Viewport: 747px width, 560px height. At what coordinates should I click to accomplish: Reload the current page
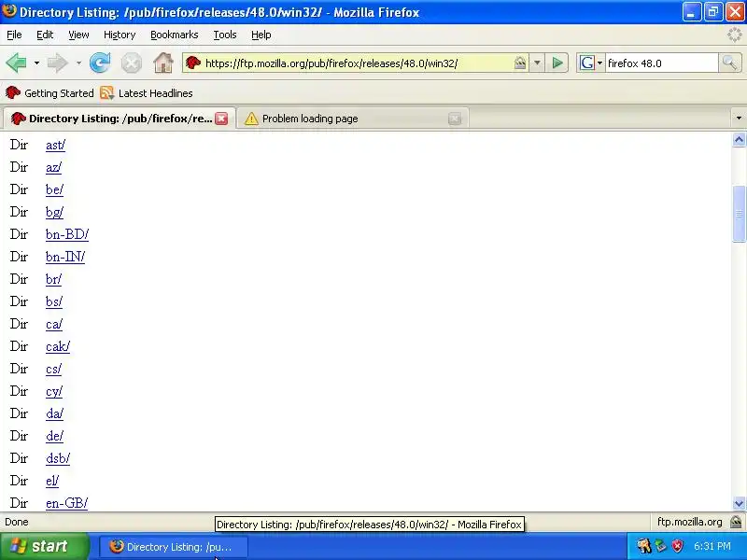[x=100, y=63]
